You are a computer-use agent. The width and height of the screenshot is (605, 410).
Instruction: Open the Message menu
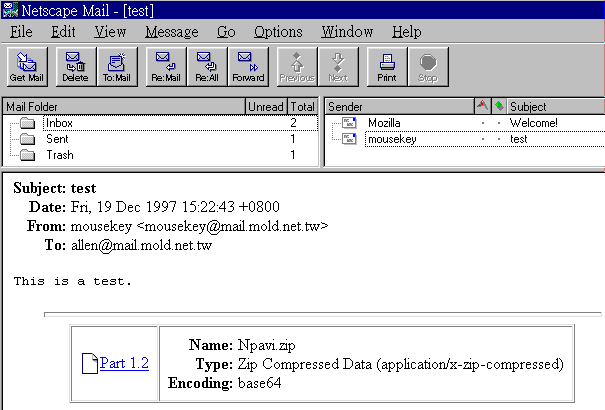coord(171,32)
